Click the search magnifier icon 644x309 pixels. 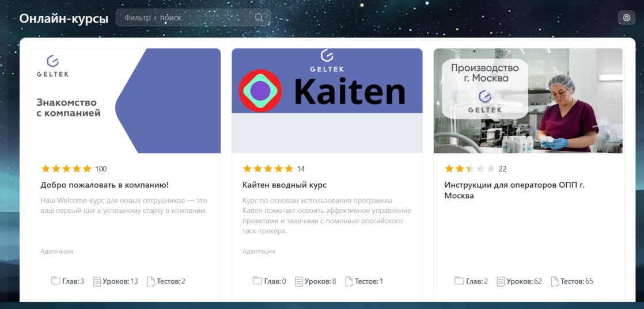point(259,18)
